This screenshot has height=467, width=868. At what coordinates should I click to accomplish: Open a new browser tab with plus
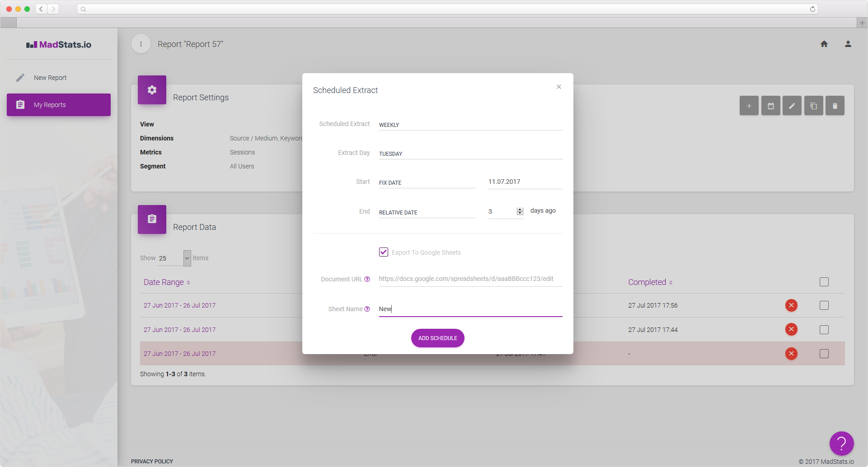pyautogui.click(x=862, y=23)
